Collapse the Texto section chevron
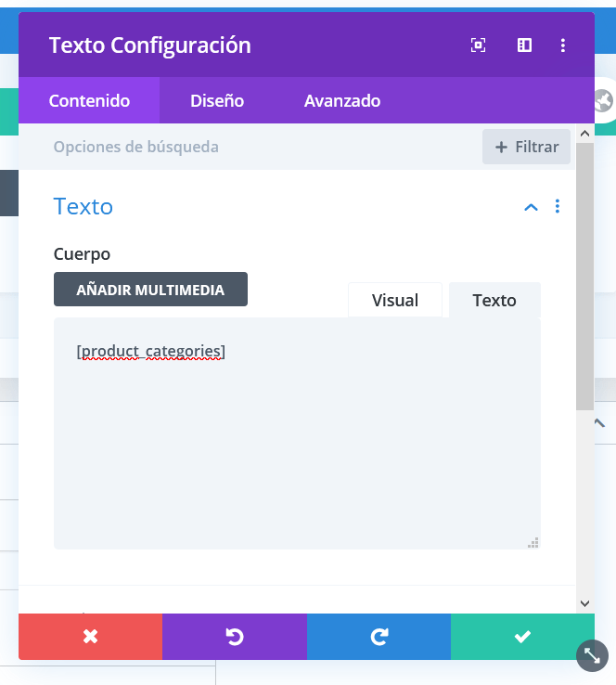 coord(531,207)
